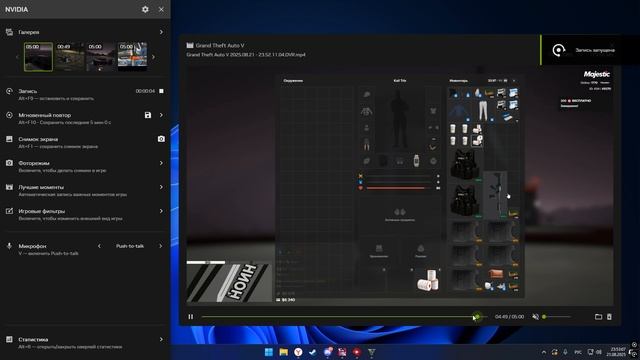
Task: Close the NVIDIA overlay panel
Action: (161, 9)
